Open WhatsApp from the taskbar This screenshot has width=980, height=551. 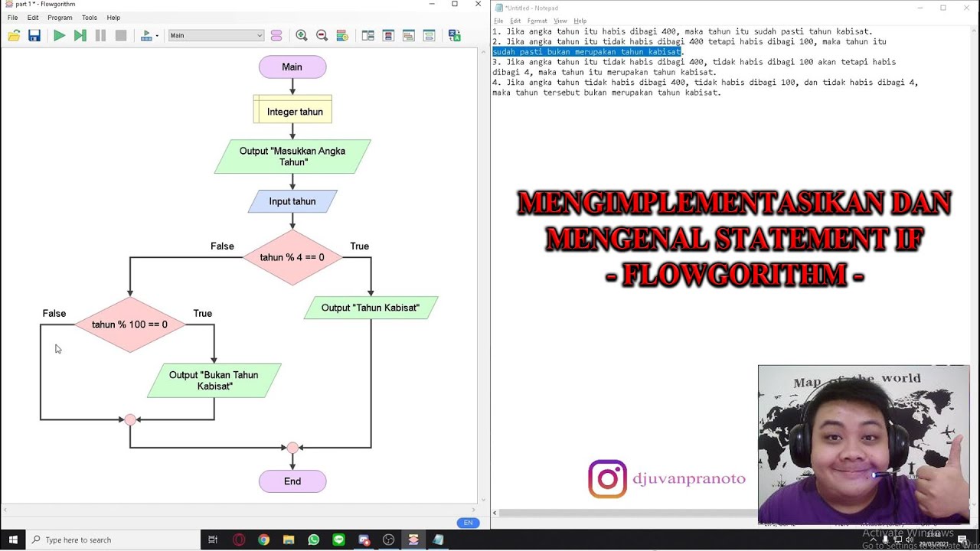click(x=313, y=540)
